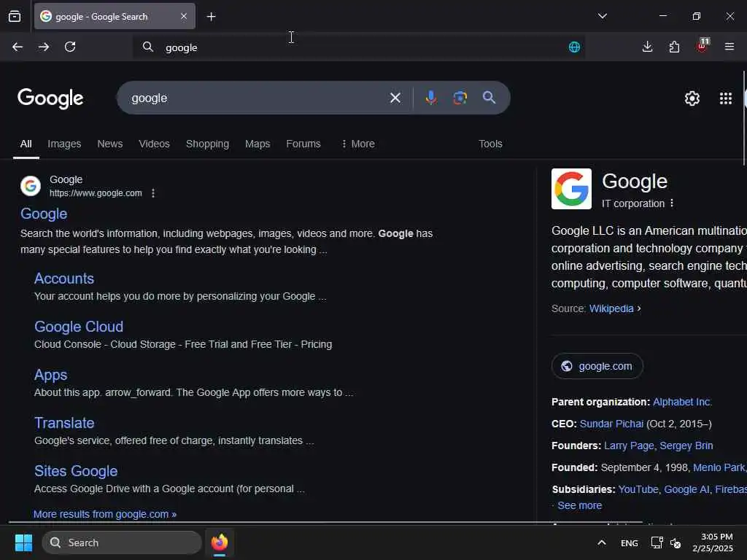The image size is (747, 560).
Task: Open the uBlock extension icon with badge 11
Action: click(703, 46)
